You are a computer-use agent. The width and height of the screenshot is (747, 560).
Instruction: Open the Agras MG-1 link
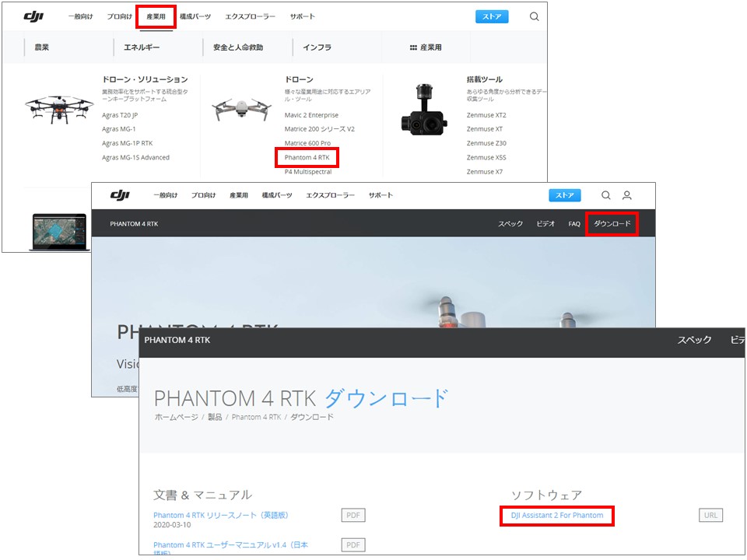(118, 129)
